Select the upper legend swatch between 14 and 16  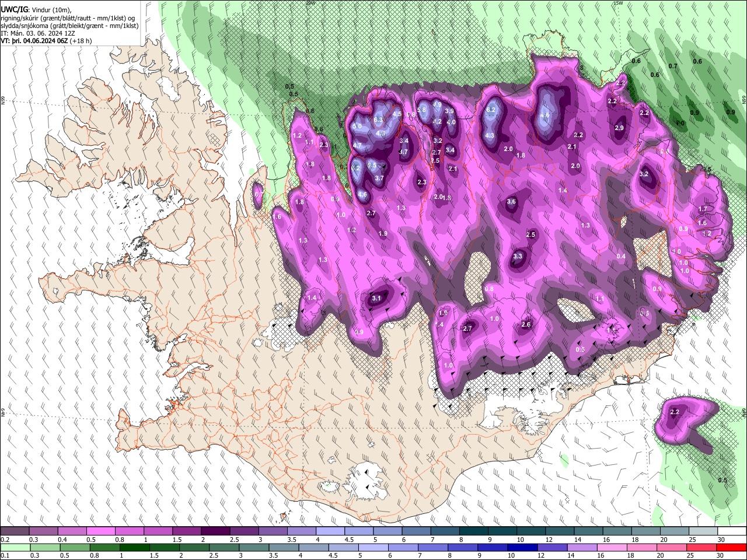(588, 531)
